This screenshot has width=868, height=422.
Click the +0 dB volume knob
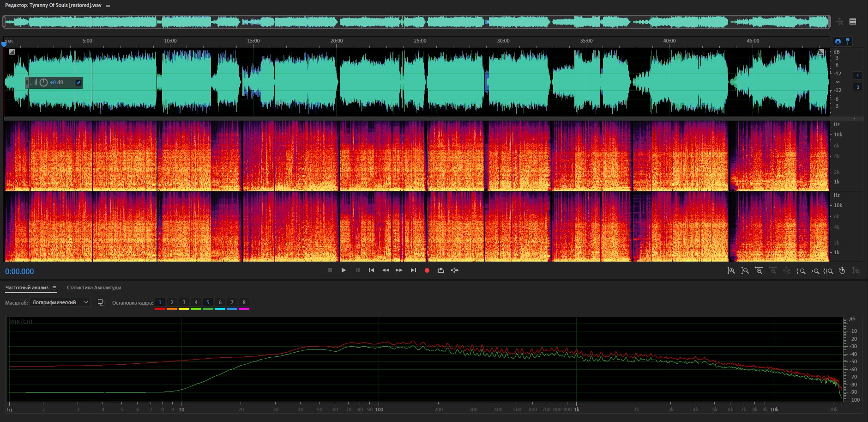[43, 82]
